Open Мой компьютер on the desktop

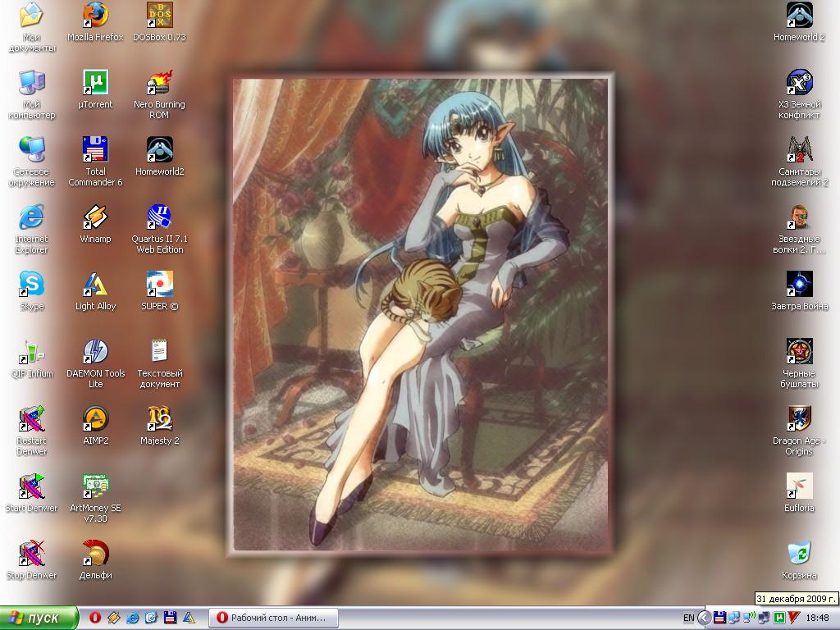click(32, 94)
